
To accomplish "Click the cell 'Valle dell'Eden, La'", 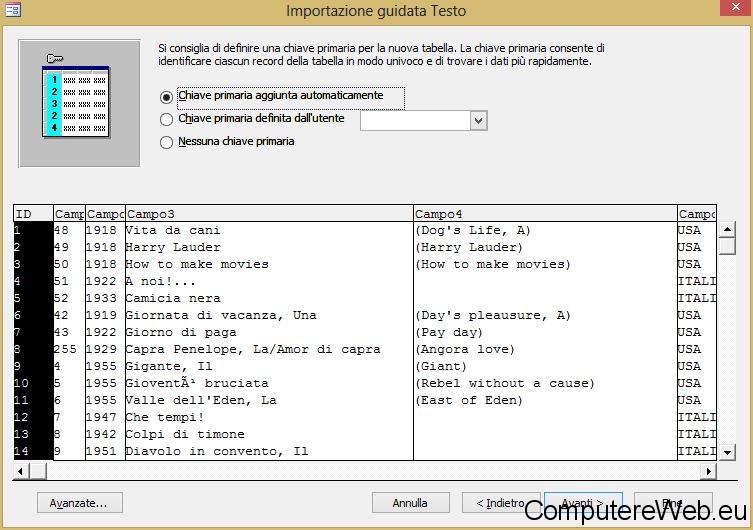I will click(x=269, y=400).
